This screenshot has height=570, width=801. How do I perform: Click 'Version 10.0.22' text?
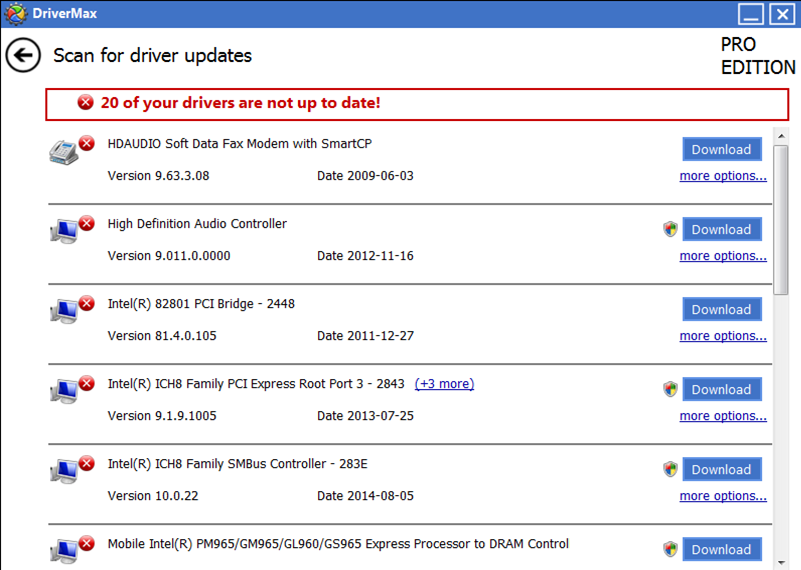click(153, 496)
